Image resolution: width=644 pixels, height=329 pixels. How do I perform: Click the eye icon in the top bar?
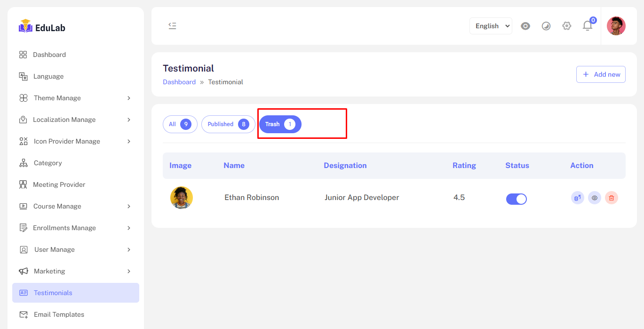point(525,26)
